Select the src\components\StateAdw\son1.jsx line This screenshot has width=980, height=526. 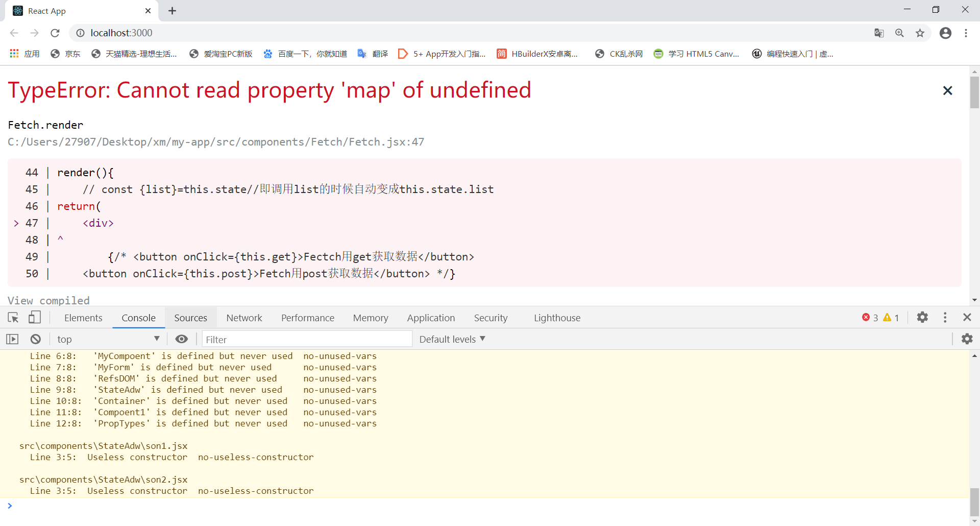104,446
